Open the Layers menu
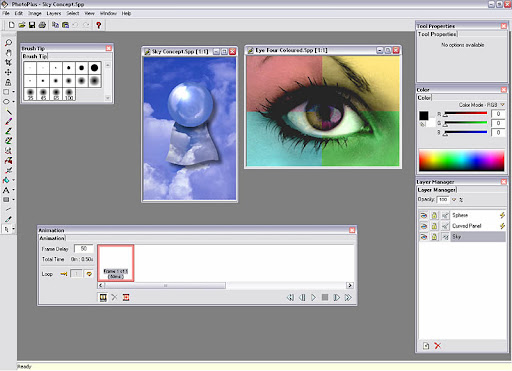The width and height of the screenshot is (512, 371). (x=54, y=13)
